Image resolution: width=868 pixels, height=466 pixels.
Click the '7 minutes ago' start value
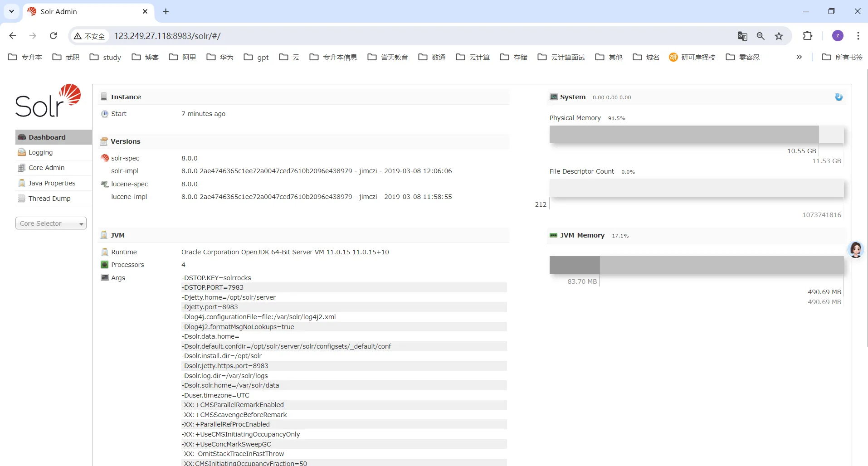point(203,114)
